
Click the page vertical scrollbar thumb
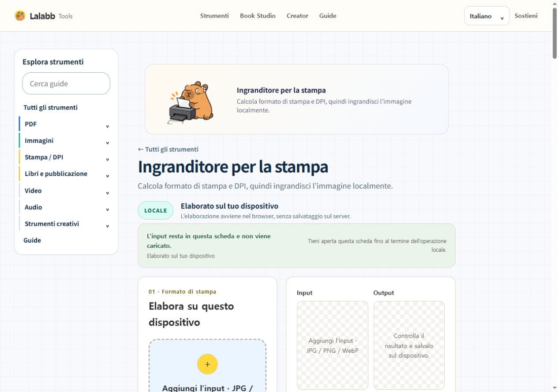(x=554, y=32)
